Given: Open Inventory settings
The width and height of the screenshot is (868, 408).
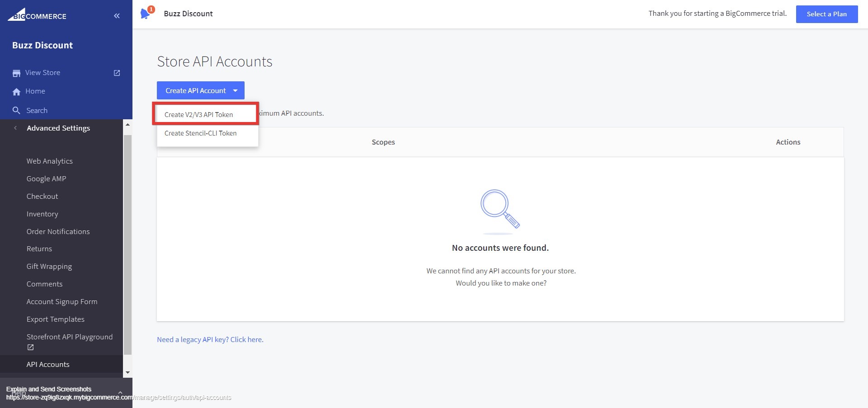Looking at the screenshot, I should click(42, 214).
